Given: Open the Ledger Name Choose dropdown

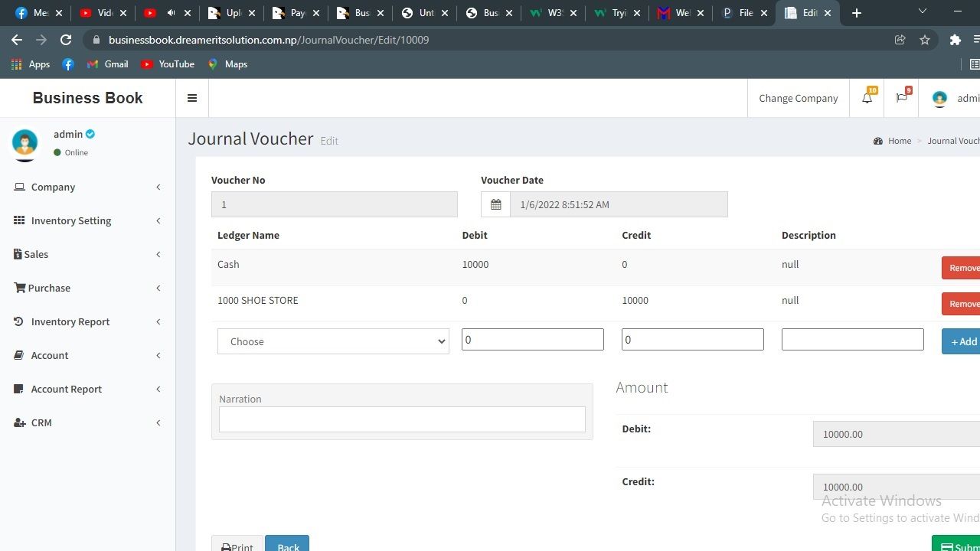Looking at the screenshot, I should [333, 341].
